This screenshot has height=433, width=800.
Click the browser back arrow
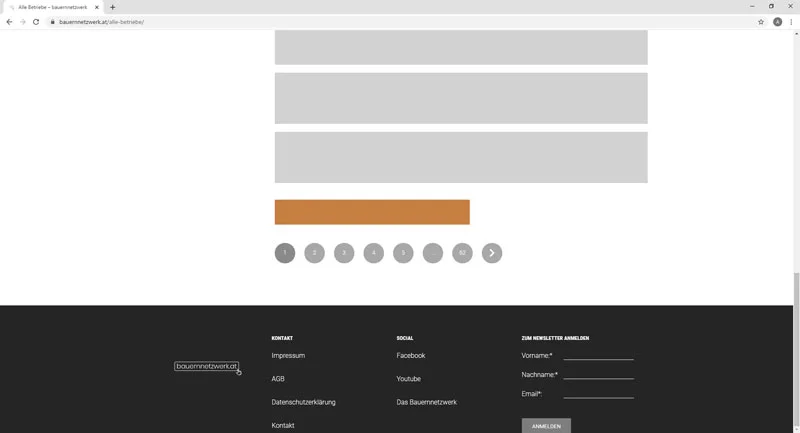pyautogui.click(x=9, y=22)
